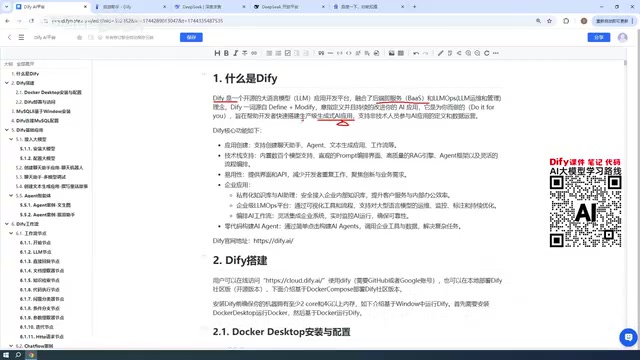Screen dimensions: 640x360
Task: Open a new browser tab
Action: (414, 7)
